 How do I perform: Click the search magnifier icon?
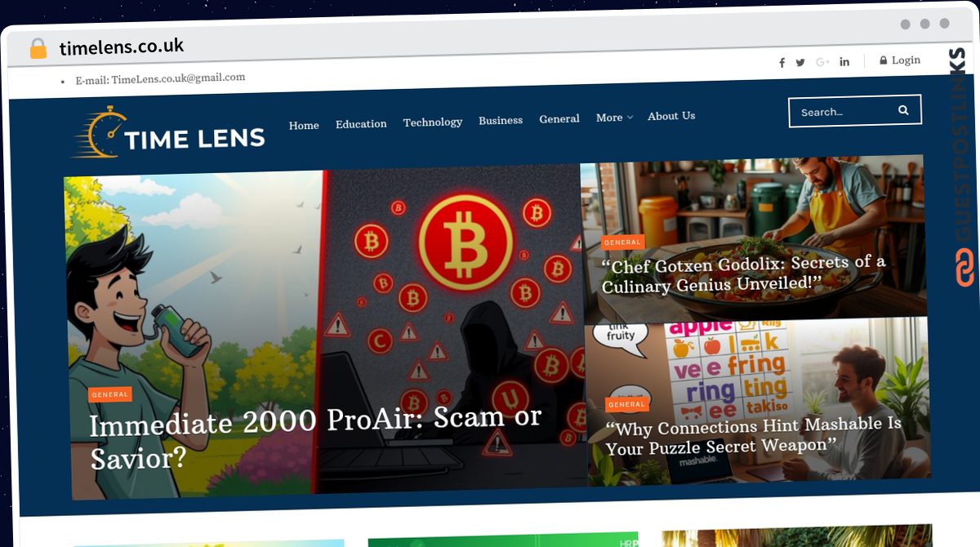point(903,110)
